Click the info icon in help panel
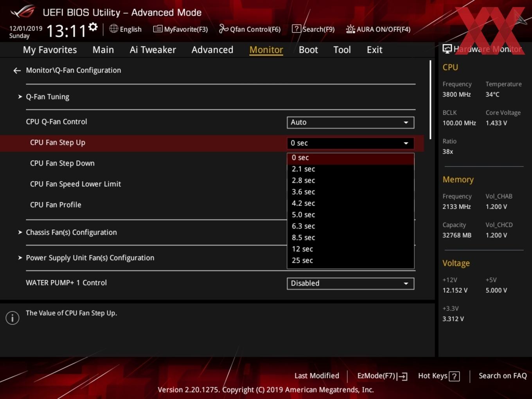The height and width of the screenshot is (399, 532). 13,318
